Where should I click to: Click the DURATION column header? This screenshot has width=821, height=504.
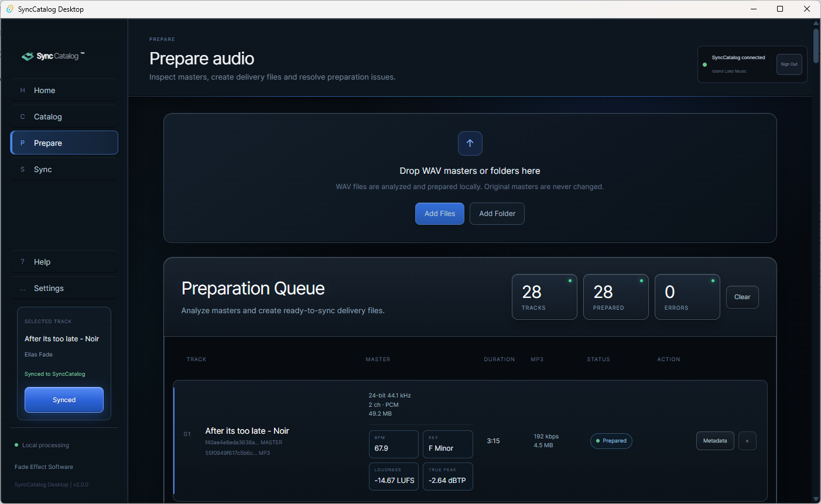[x=500, y=359]
